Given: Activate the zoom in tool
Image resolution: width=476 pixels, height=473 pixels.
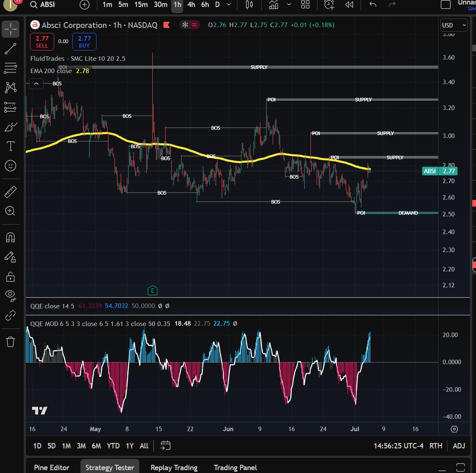Looking at the screenshot, I should click(x=10, y=211).
